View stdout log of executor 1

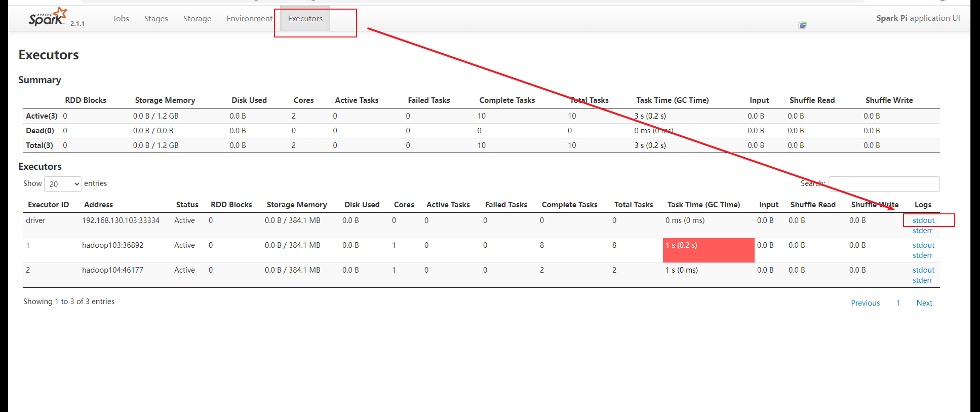tap(923, 245)
